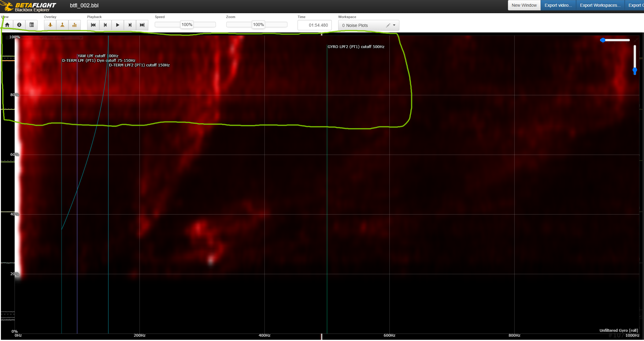The width and height of the screenshot is (644, 341).
Task: Step back one frame
Action: tap(105, 25)
